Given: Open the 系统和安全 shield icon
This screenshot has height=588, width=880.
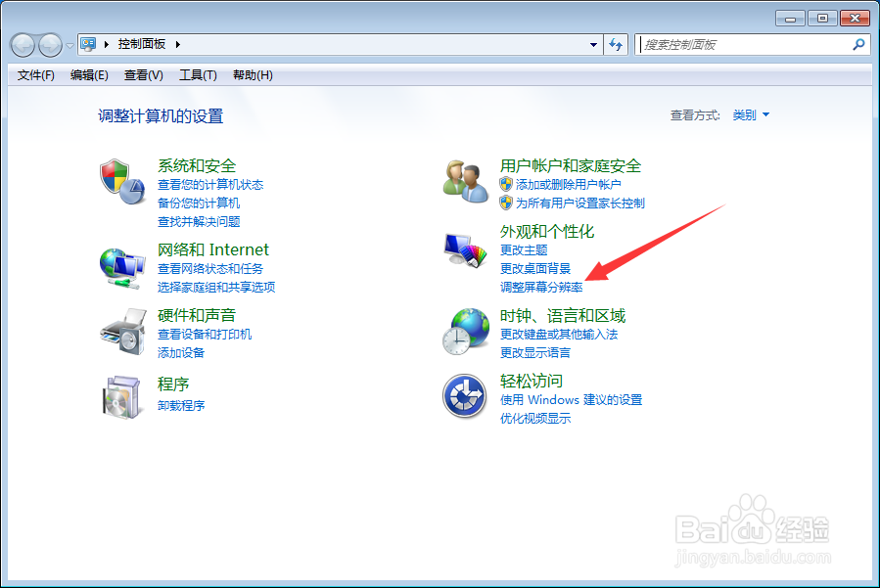Looking at the screenshot, I should (x=122, y=181).
